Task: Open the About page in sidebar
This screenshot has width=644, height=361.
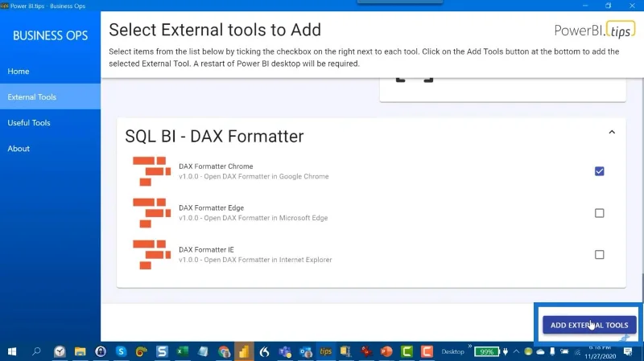Action: coord(50,149)
